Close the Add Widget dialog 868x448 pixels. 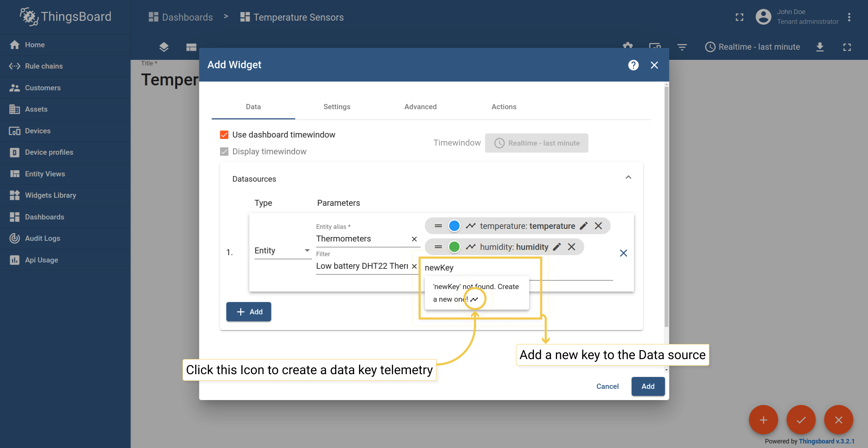coord(654,65)
